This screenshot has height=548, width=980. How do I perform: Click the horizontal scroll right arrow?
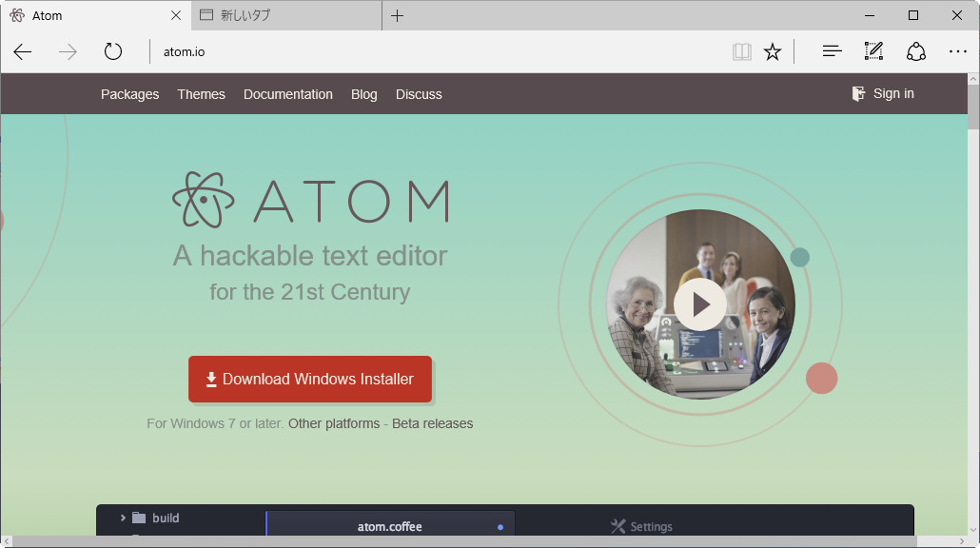962,541
